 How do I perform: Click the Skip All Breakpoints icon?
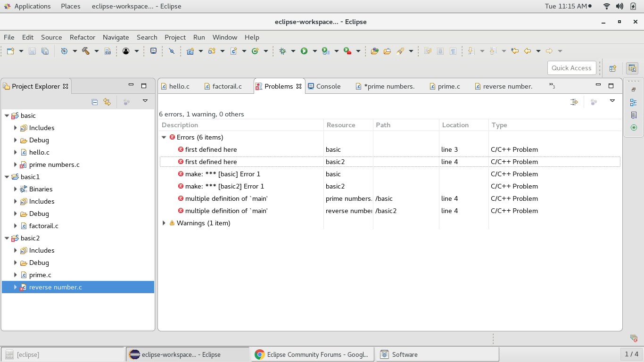click(172, 51)
